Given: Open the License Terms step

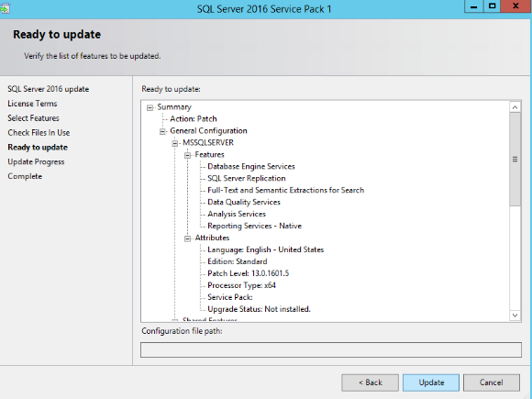Looking at the screenshot, I should [x=32, y=104].
